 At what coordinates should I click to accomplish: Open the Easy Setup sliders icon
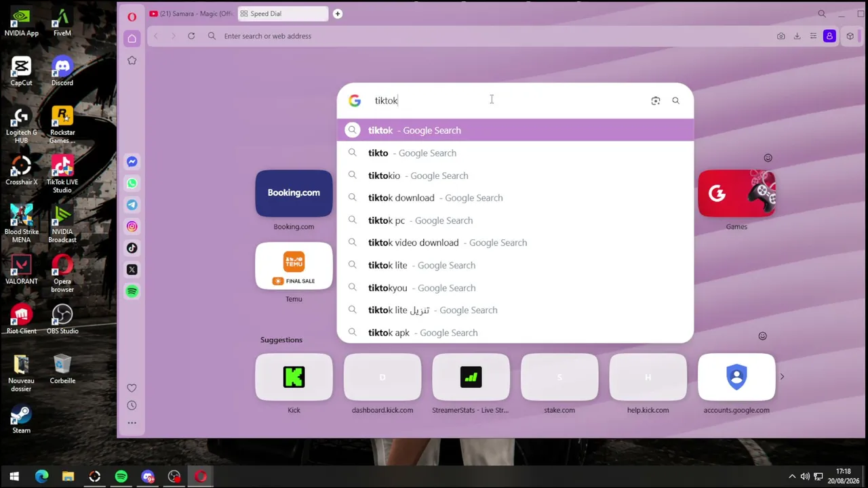click(x=813, y=36)
